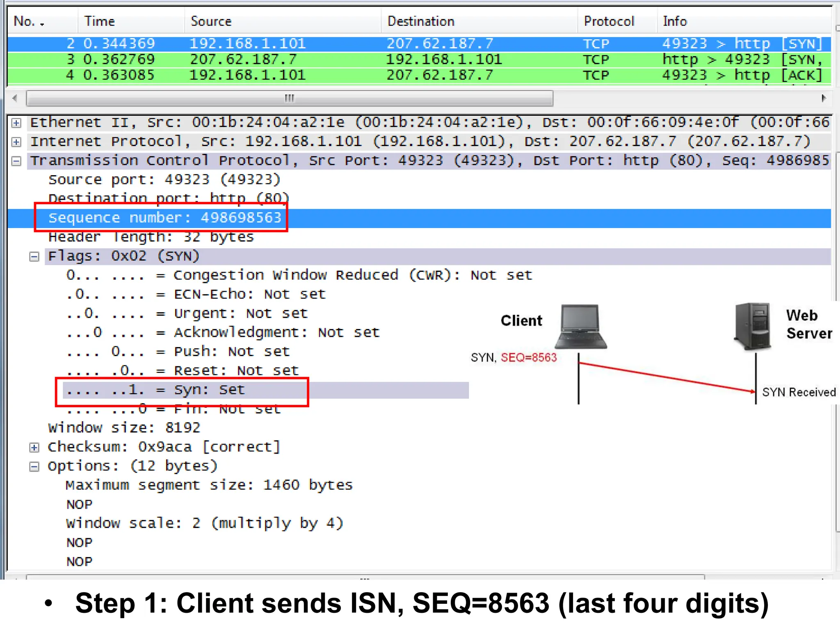Select the Urgent: Not set line

[187, 314]
